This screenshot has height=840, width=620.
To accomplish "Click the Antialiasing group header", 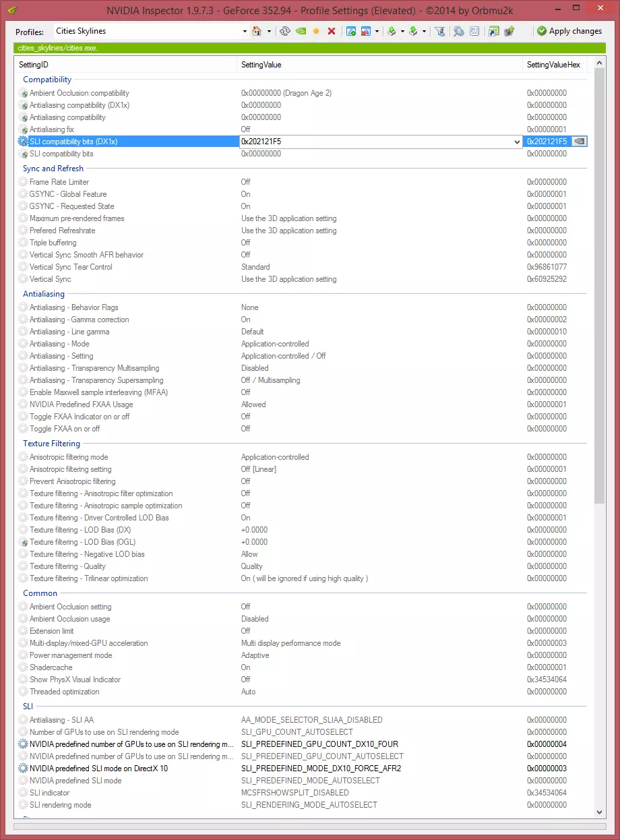I will 44,294.
